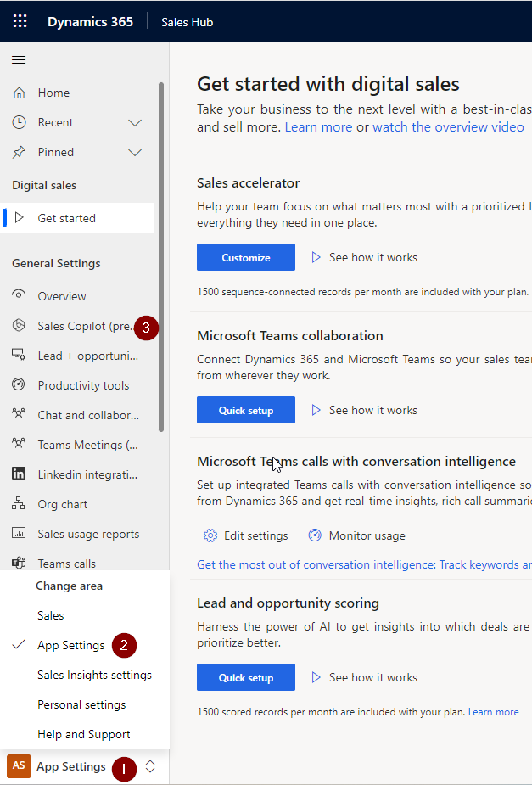
Task: Click play icon beside Teams collaboration See how it works
Action: coord(316,410)
